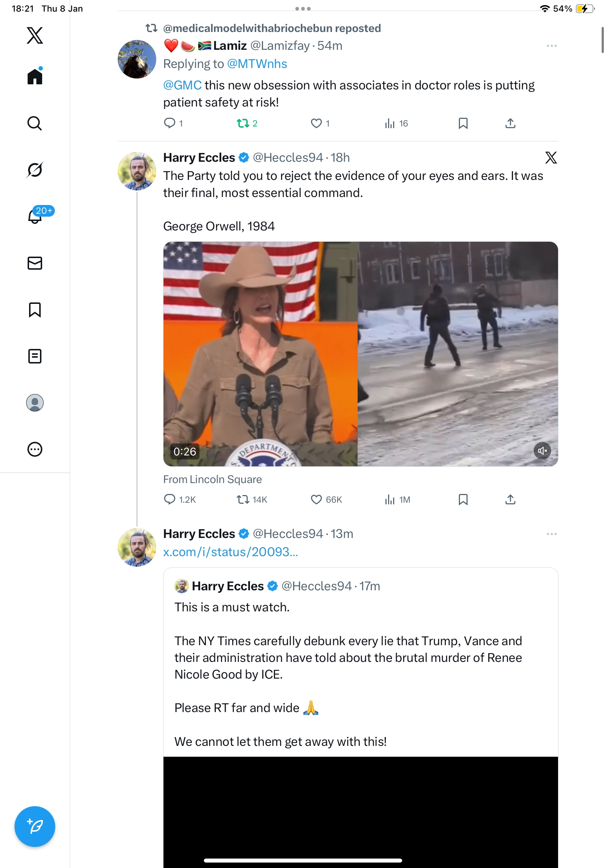The image size is (606, 868).
Task: Open the @MTWnhs mention link
Action: [x=257, y=64]
